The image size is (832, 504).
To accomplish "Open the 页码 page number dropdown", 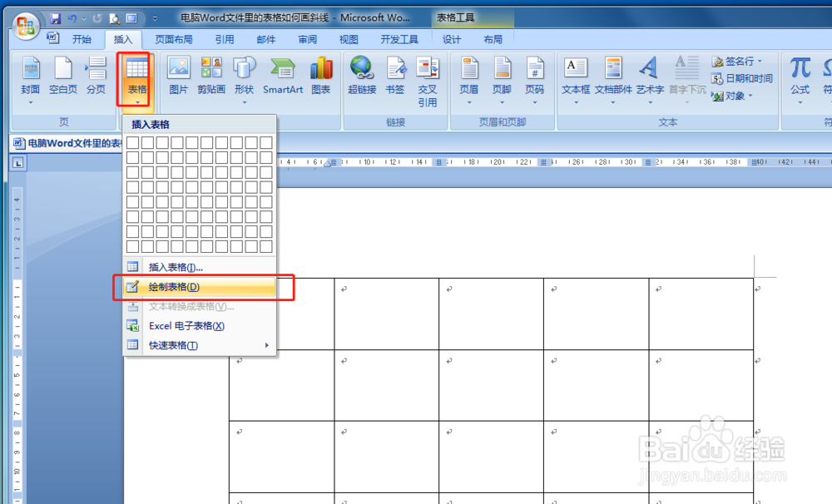I will point(535,80).
